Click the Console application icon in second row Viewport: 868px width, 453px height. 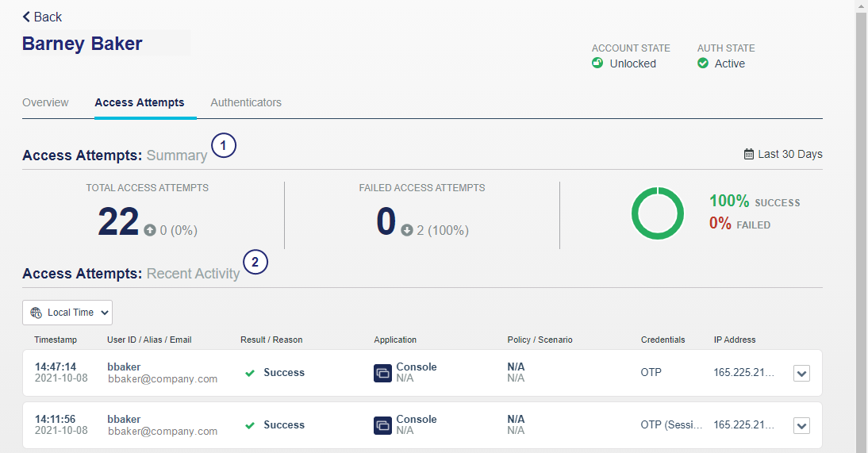pos(382,425)
